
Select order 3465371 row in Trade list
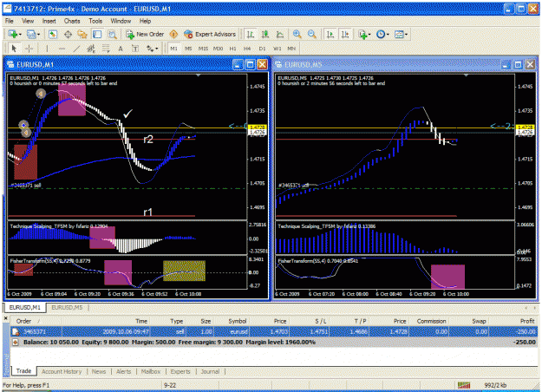coord(274,332)
